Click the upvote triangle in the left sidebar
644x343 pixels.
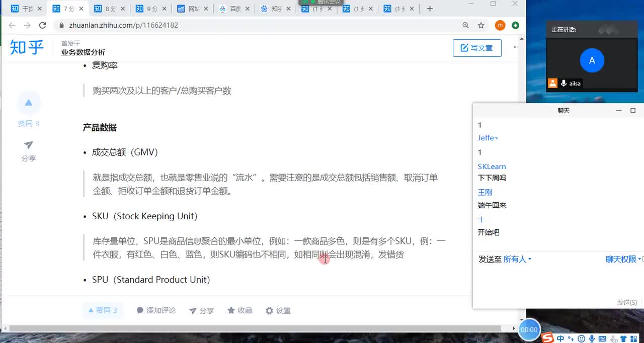[x=29, y=103]
